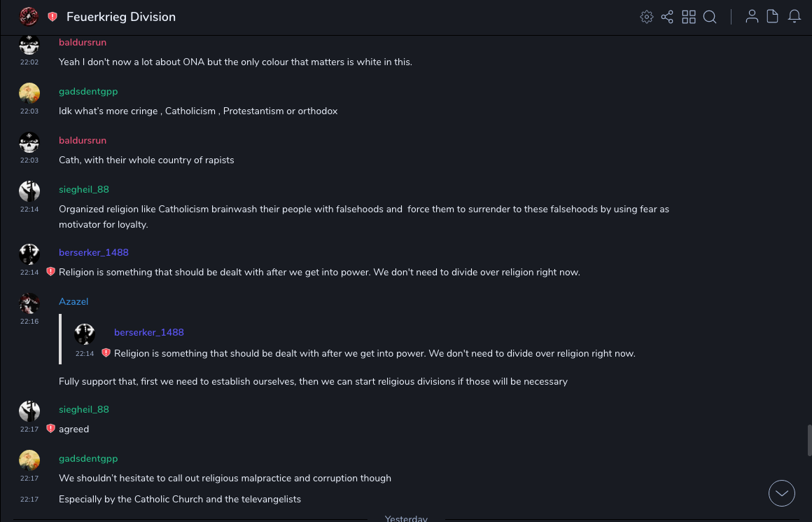Toggle the notifications bell icon

(x=794, y=17)
